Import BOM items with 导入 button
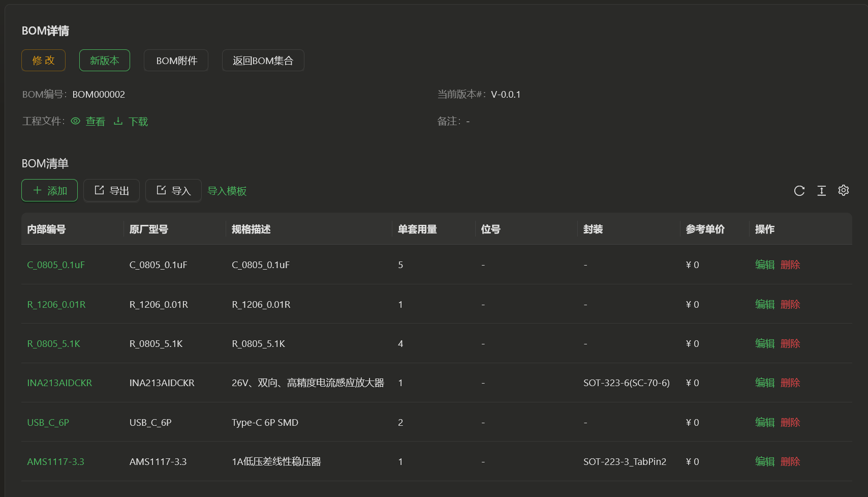The height and width of the screenshot is (497, 868). point(173,190)
